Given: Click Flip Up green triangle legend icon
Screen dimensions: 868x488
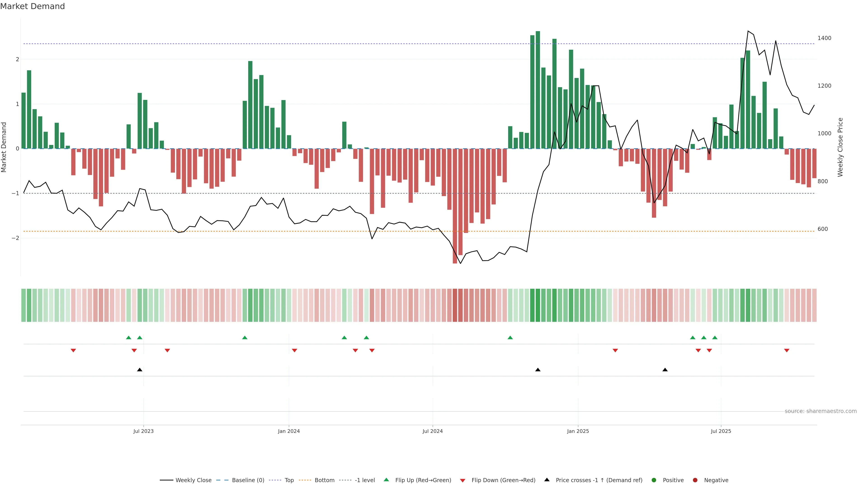Looking at the screenshot, I should coord(387,480).
